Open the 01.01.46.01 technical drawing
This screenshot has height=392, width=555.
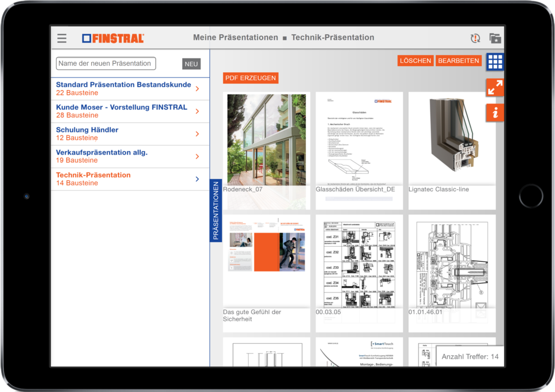pyautogui.click(x=452, y=273)
